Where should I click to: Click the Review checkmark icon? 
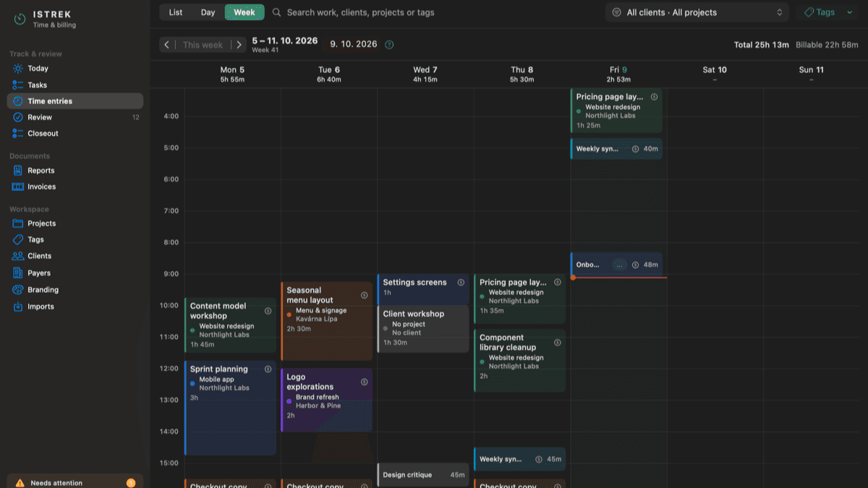pos(18,117)
